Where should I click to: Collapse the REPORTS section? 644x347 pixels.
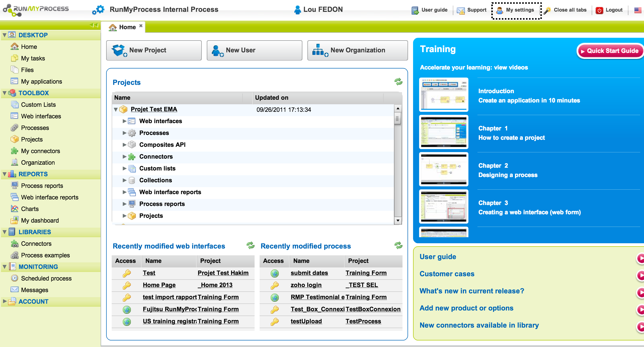[5, 174]
